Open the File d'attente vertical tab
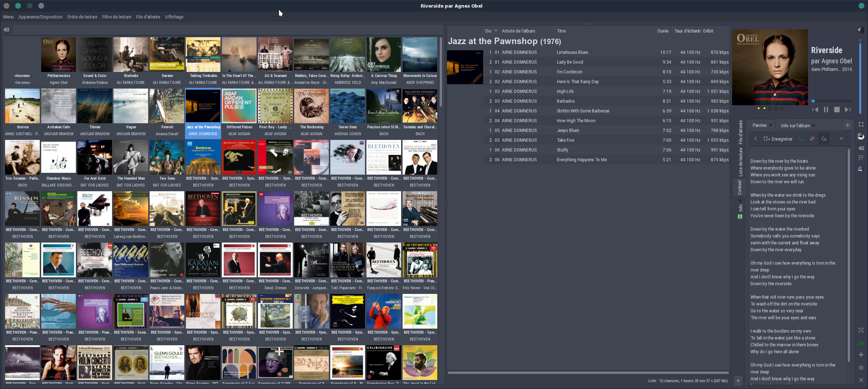 [740, 132]
